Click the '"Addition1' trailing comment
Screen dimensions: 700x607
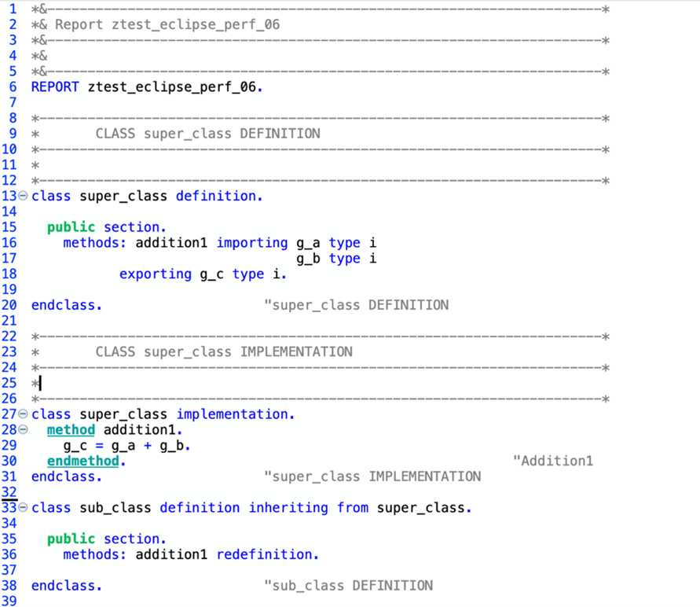click(552, 461)
